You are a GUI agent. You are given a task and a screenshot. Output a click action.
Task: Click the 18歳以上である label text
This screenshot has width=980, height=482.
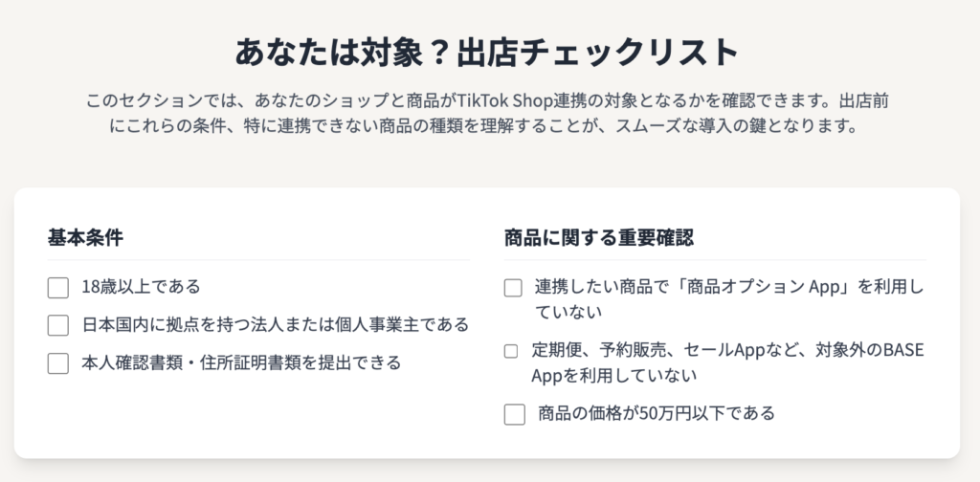tap(142, 287)
